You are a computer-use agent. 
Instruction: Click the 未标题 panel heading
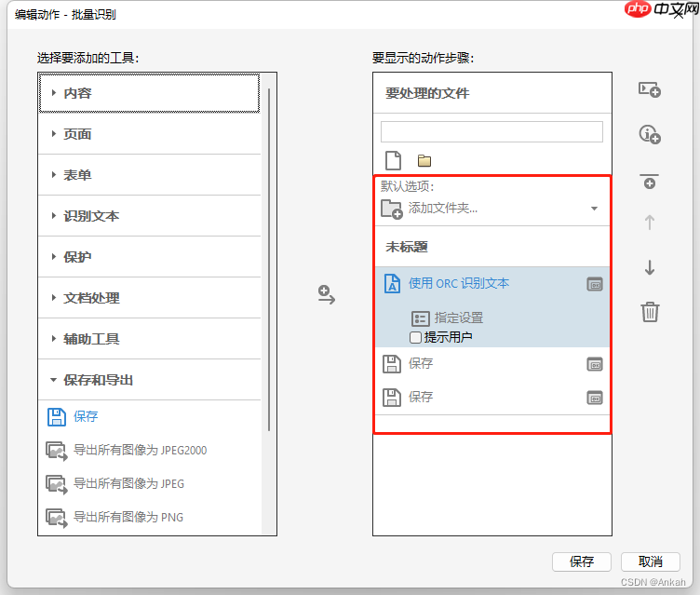407,247
